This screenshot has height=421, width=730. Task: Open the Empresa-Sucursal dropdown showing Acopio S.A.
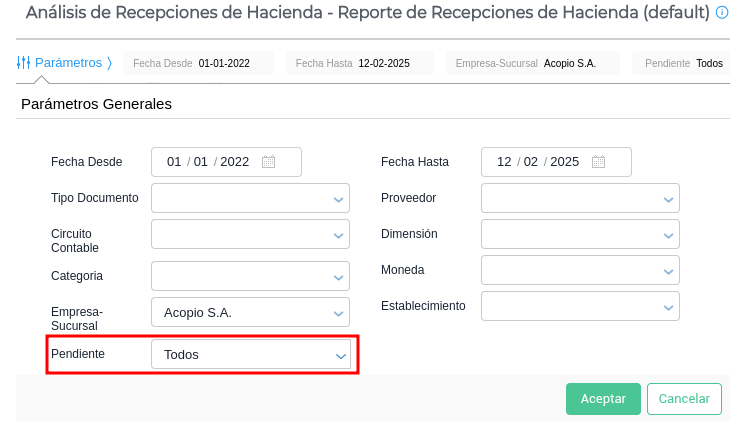[x=250, y=312]
